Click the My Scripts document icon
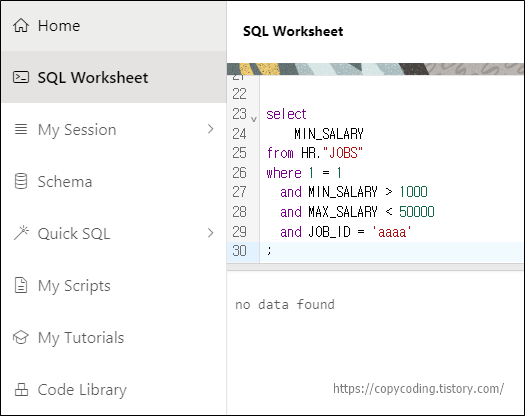This screenshot has width=525, height=416. pyautogui.click(x=21, y=285)
